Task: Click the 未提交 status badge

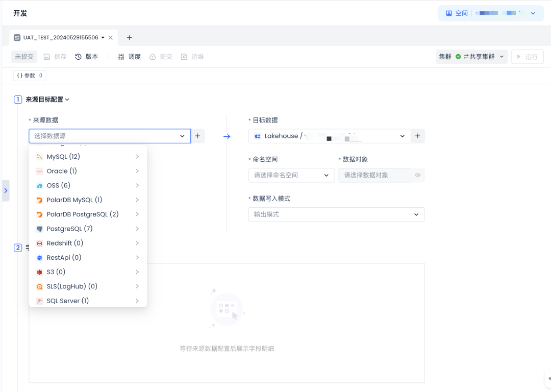Action: pos(24,57)
